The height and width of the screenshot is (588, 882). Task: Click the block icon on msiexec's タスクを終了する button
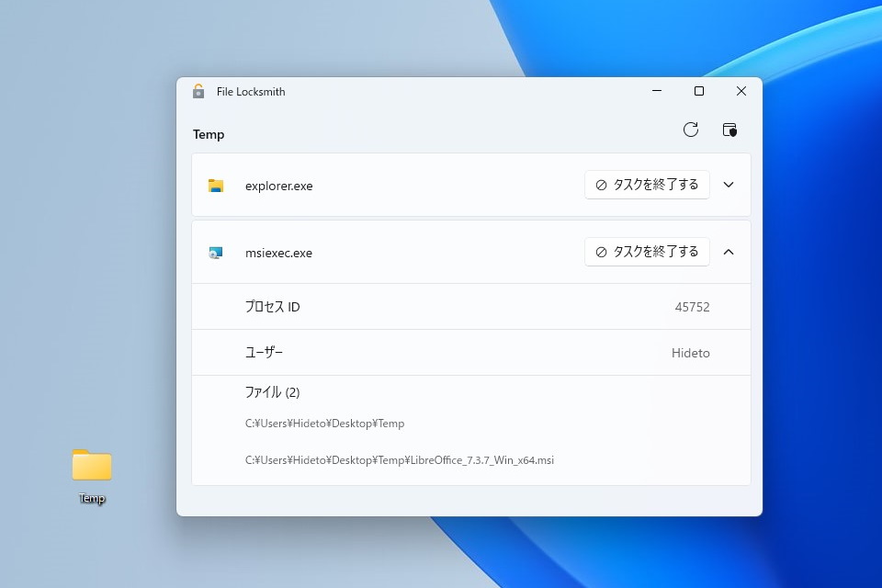[602, 251]
